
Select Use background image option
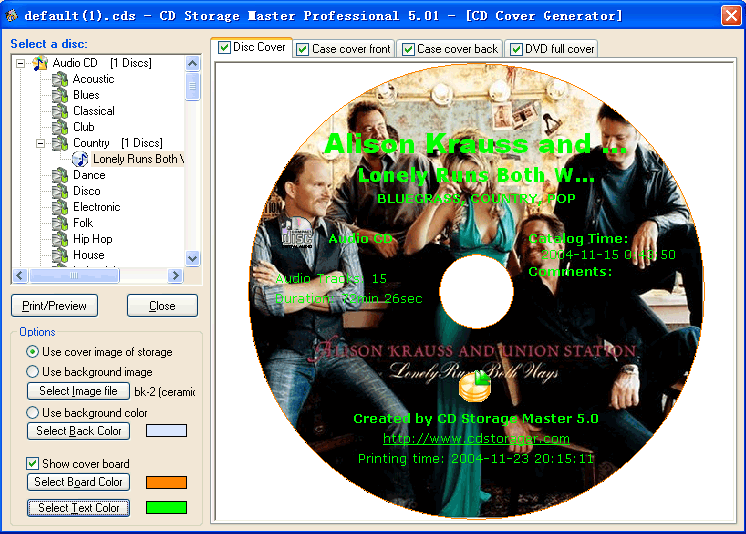tap(32, 372)
